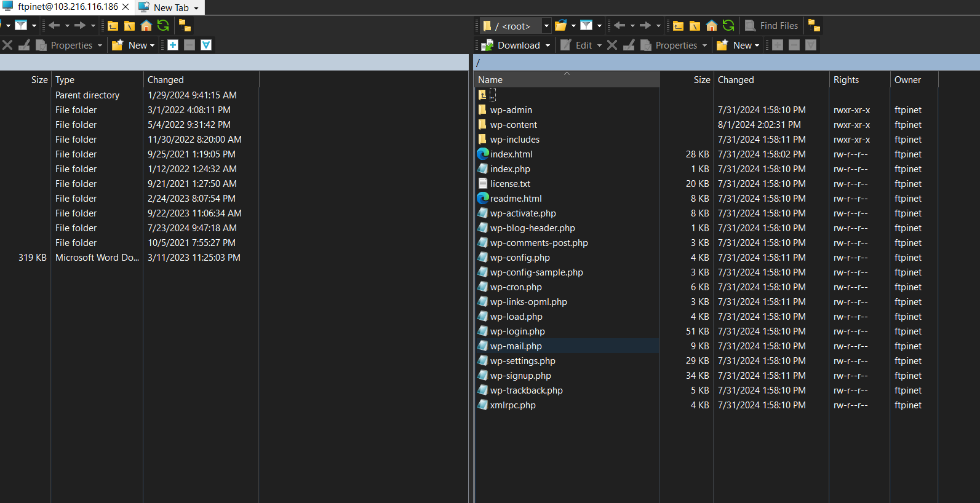980x503 pixels.
Task: Click the remote Rename icon
Action: tap(629, 45)
